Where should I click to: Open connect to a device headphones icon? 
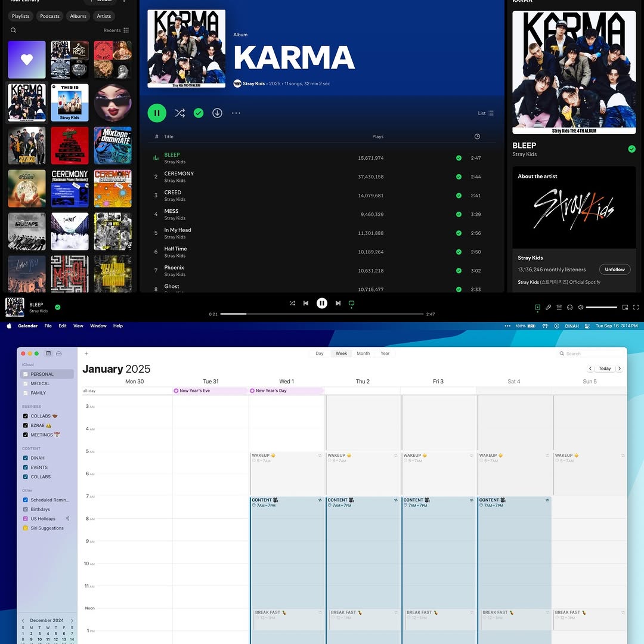pyautogui.click(x=569, y=307)
